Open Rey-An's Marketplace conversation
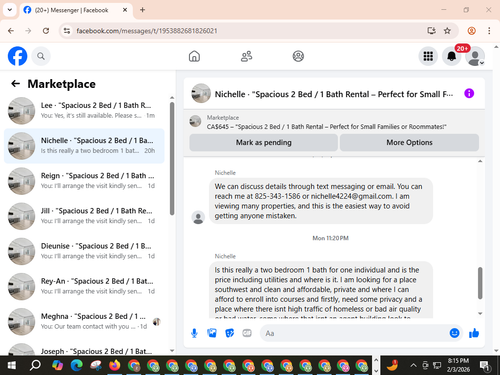This screenshot has height=375, width=500. (x=84, y=286)
